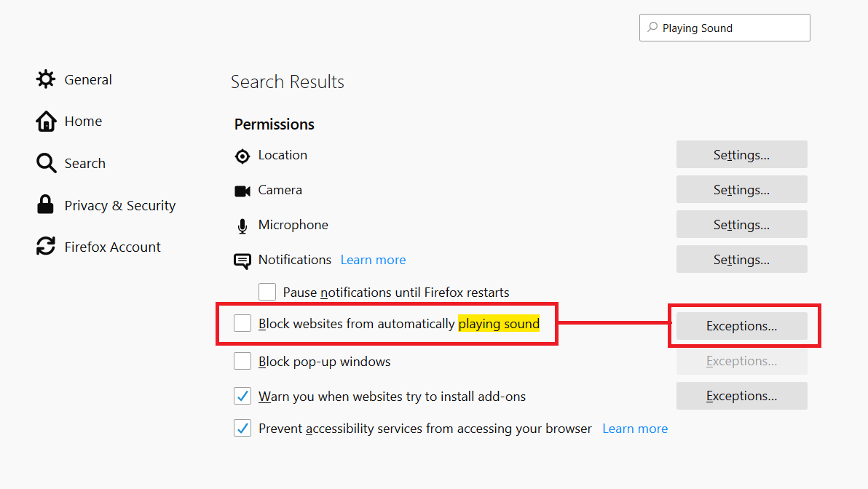Check Block websites from automatically playing sound
Image resolution: width=868 pixels, height=489 pixels.
pos(242,324)
